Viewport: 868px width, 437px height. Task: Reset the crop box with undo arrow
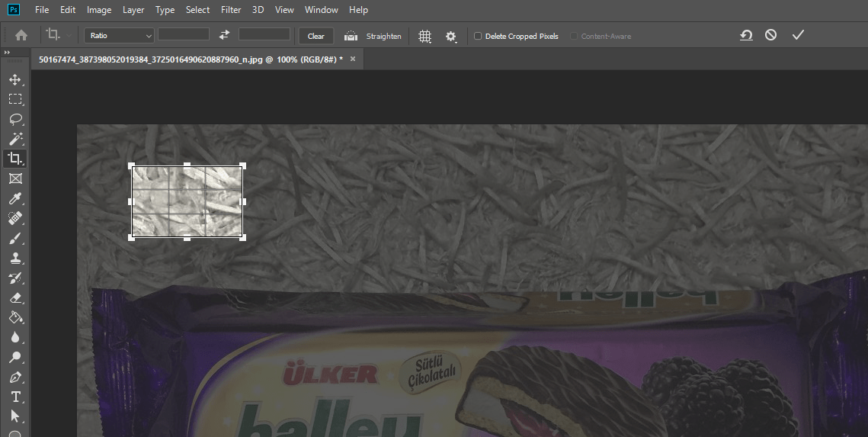(x=745, y=35)
